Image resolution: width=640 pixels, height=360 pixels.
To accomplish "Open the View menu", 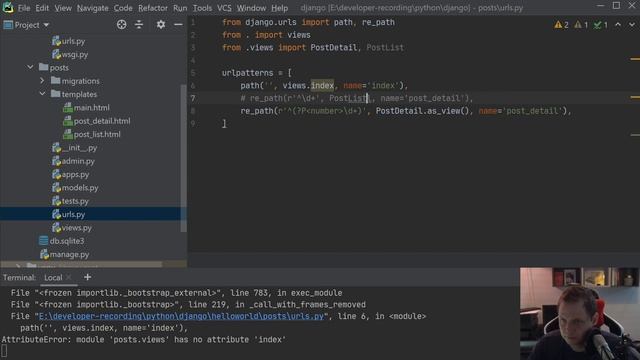I will click(63, 8).
